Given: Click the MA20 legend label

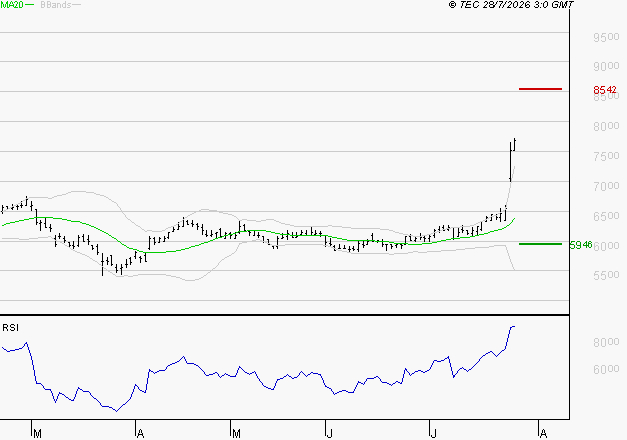Looking at the screenshot, I should click(12, 5).
